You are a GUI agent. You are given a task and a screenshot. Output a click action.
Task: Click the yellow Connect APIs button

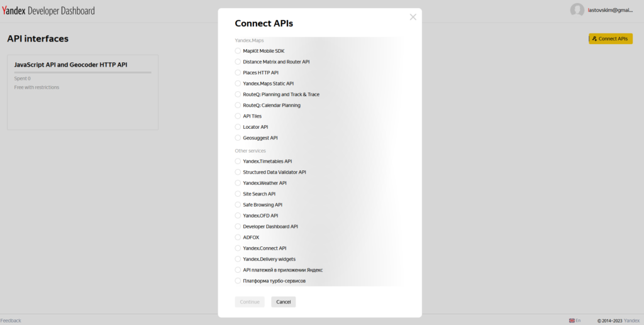610,39
